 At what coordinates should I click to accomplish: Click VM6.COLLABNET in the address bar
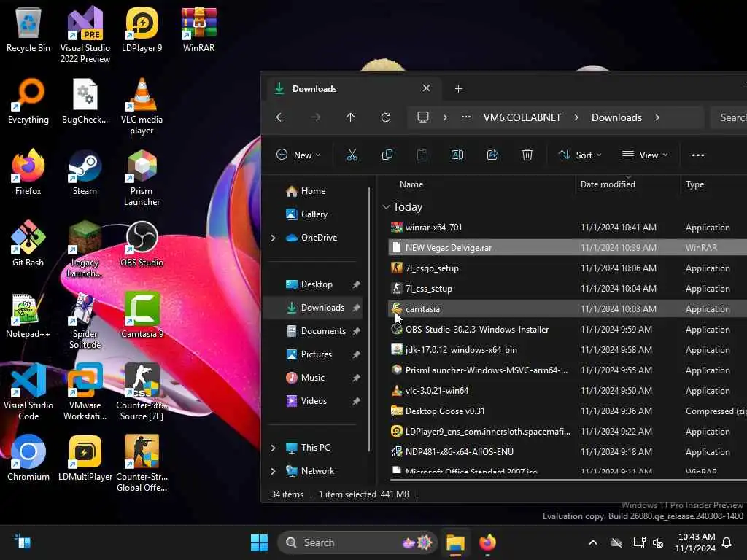click(x=522, y=117)
